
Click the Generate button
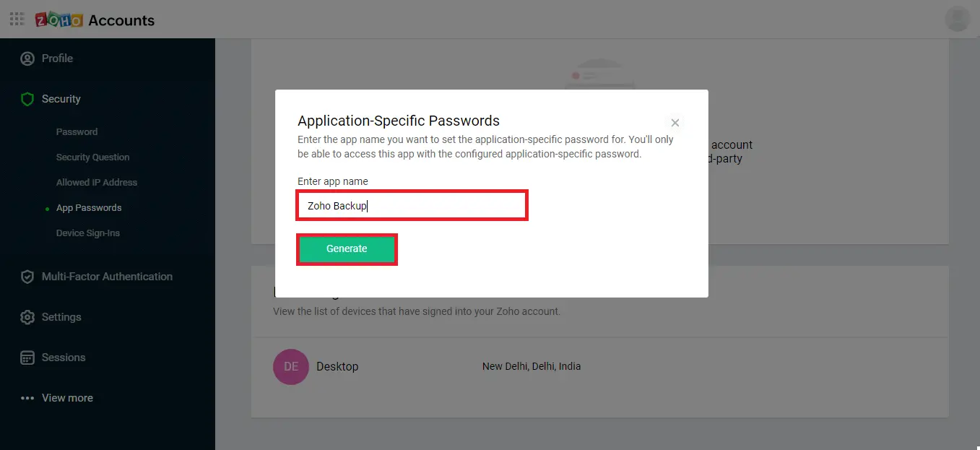click(x=347, y=248)
